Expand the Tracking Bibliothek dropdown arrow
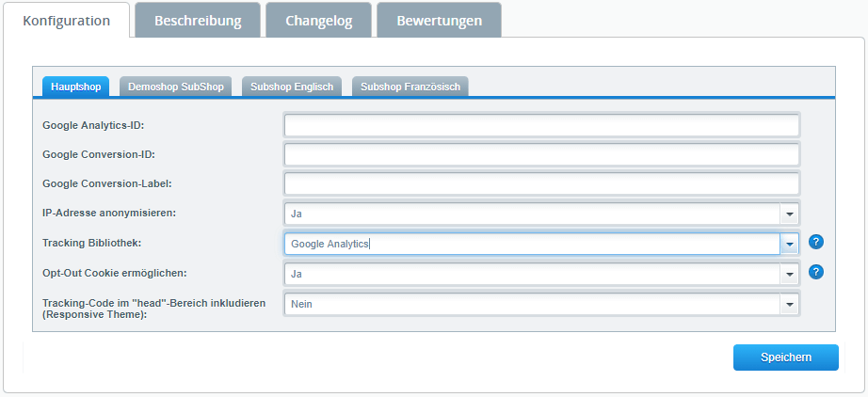Screen dimensions: 868x397 pos(790,244)
